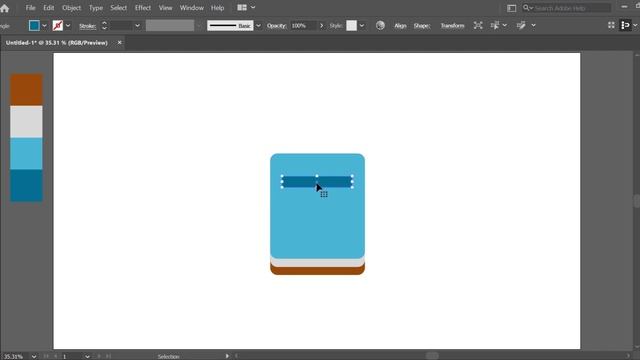Click the Start Global Edit icon
The image size is (640, 360).
[x=521, y=25]
